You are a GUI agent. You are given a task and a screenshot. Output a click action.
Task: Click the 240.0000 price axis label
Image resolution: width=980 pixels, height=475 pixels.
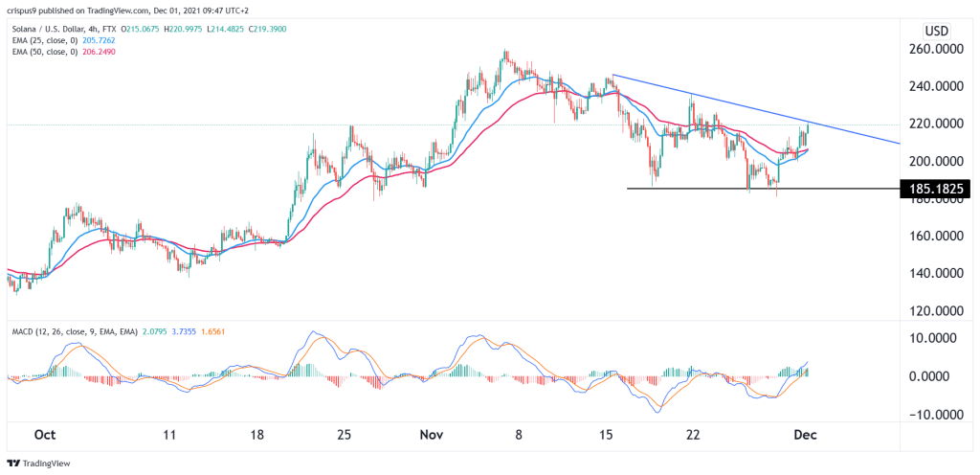(x=934, y=87)
